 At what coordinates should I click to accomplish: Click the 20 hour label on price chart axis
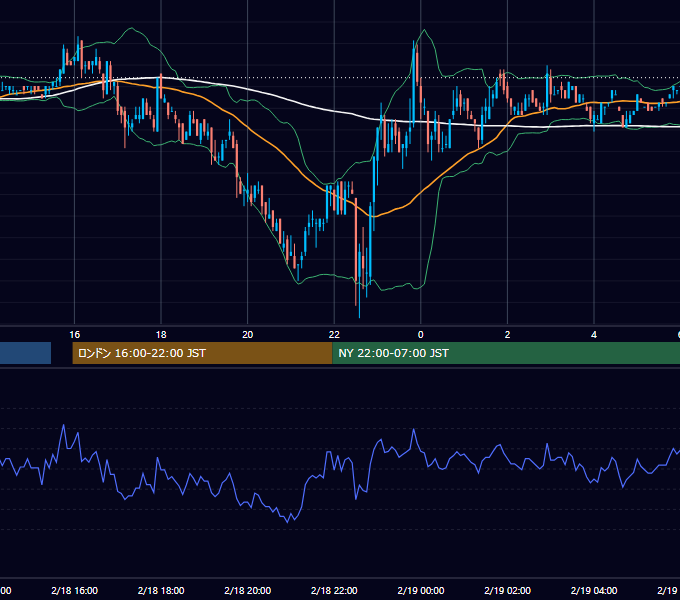click(x=248, y=335)
